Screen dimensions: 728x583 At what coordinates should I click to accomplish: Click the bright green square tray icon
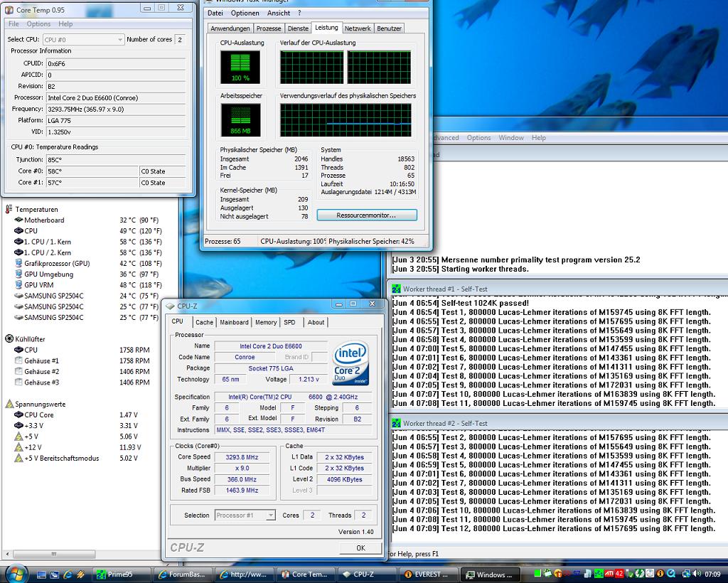click(537, 573)
